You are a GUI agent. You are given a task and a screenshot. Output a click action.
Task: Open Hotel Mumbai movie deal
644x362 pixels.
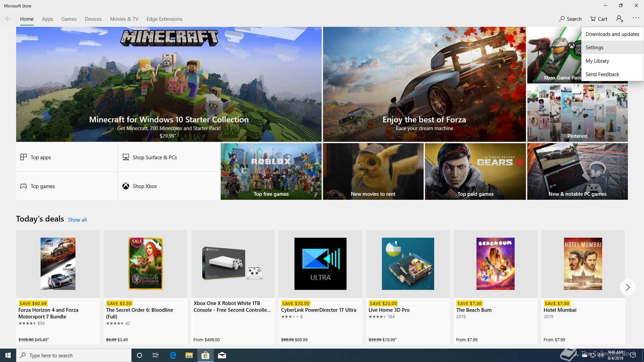(x=583, y=287)
